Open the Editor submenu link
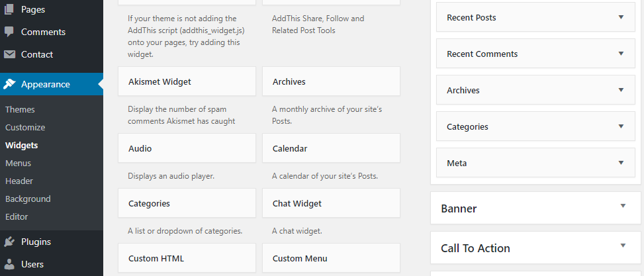Viewport: 644px width, 276px height. (x=17, y=217)
